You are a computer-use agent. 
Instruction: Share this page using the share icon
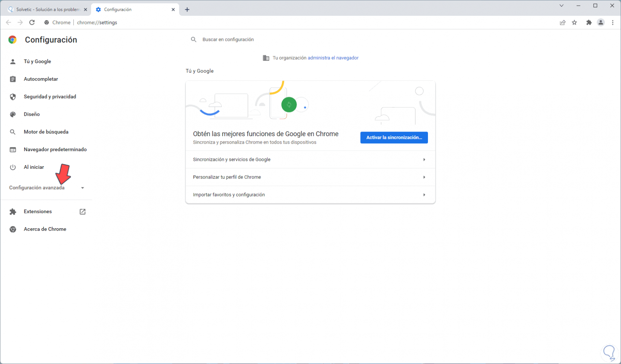pyautogui.click(x=563, y=23)
